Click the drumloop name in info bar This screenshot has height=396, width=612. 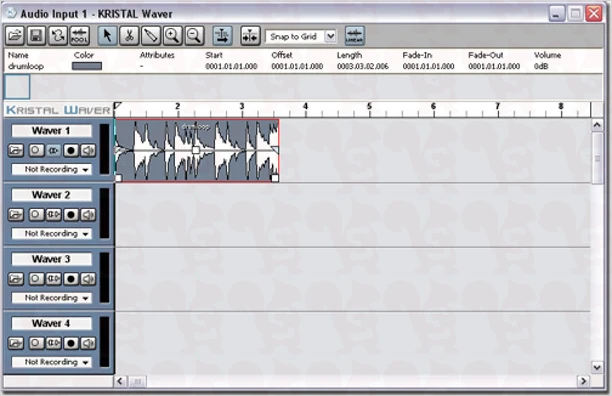pyautogui.click(x=26, y=66)
